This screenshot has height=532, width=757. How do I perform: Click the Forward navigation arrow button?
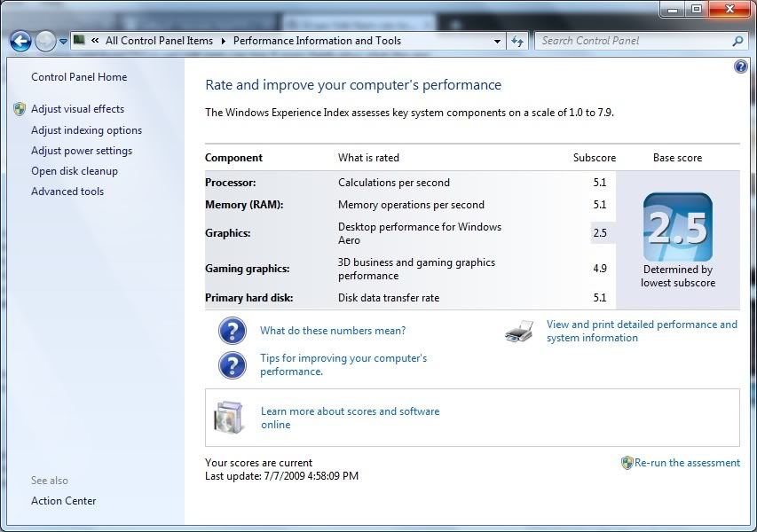point(45,41)
